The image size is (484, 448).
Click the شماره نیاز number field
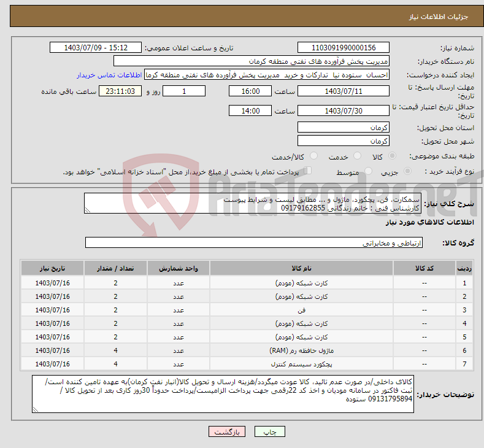pos(344,47)
